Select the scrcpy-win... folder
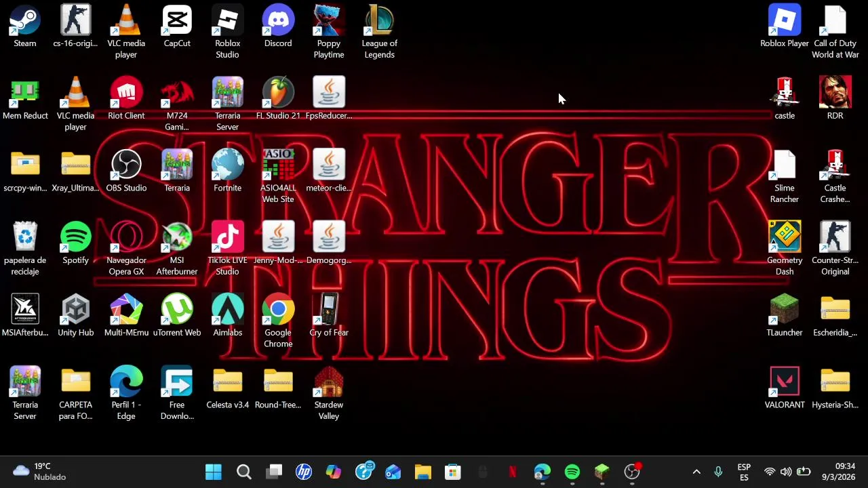Screen dimensions: 868x488 pos(25,171)
